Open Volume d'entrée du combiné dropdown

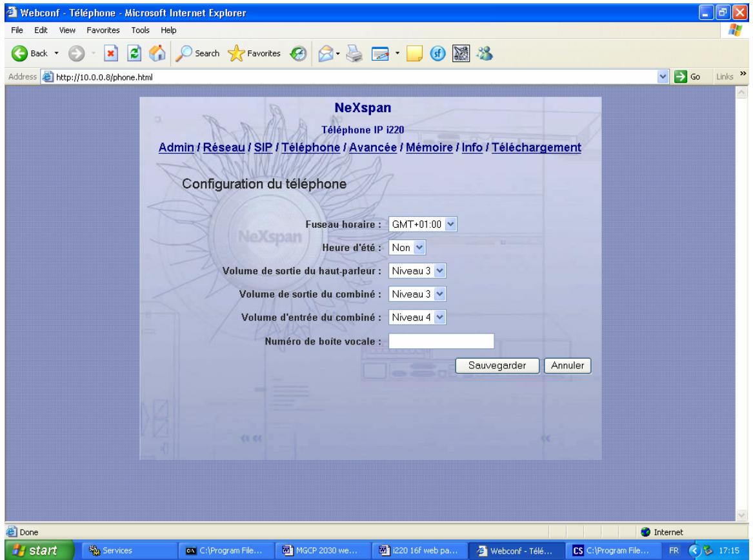click(440, 317)
